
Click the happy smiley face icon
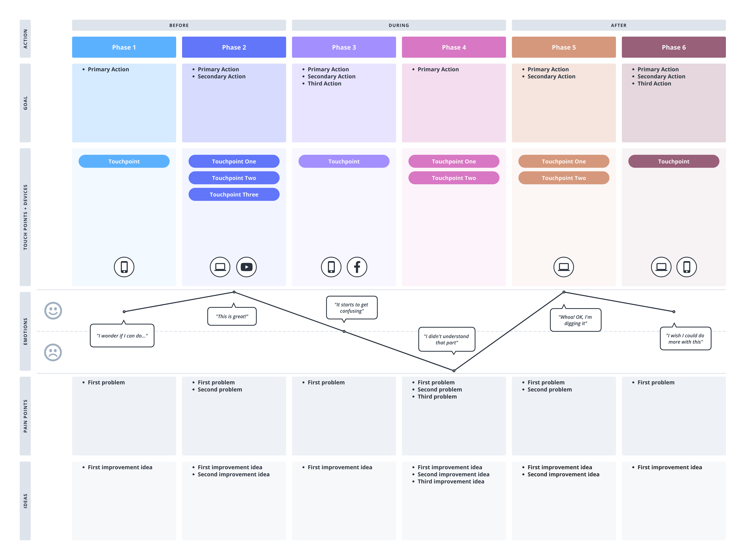pos(53,310)
